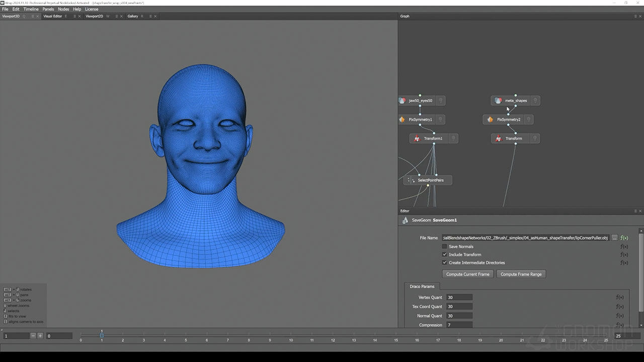Screen dimensions: 644x362
Task: Uncheck Include Transform option
Action: [x=444, y=254]
